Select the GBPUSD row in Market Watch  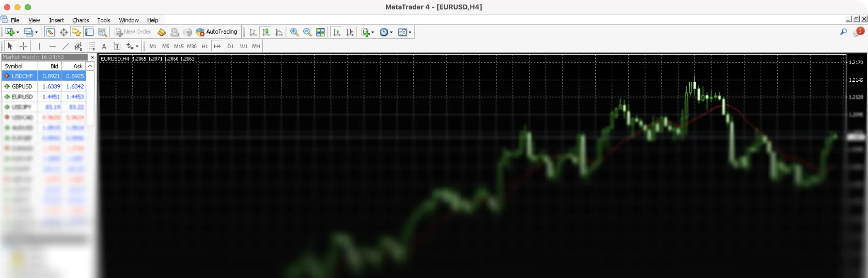coord(22,86)
